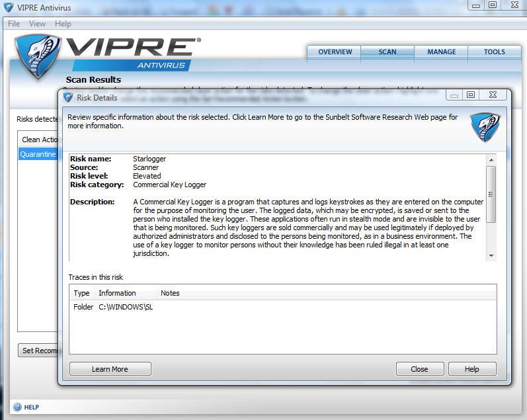
Task: Maximize the Risk Details dialog
Action: point(471,95)
